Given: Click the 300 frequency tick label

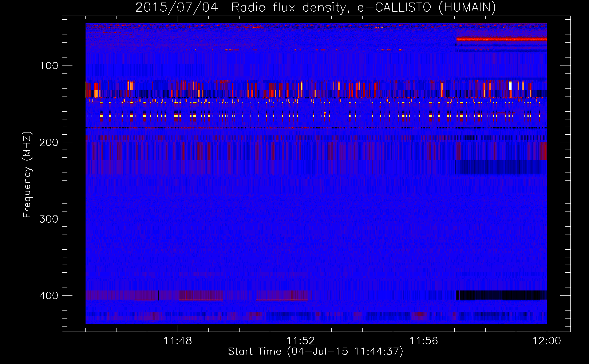Looking at the screenshot, I should [49, 219].
